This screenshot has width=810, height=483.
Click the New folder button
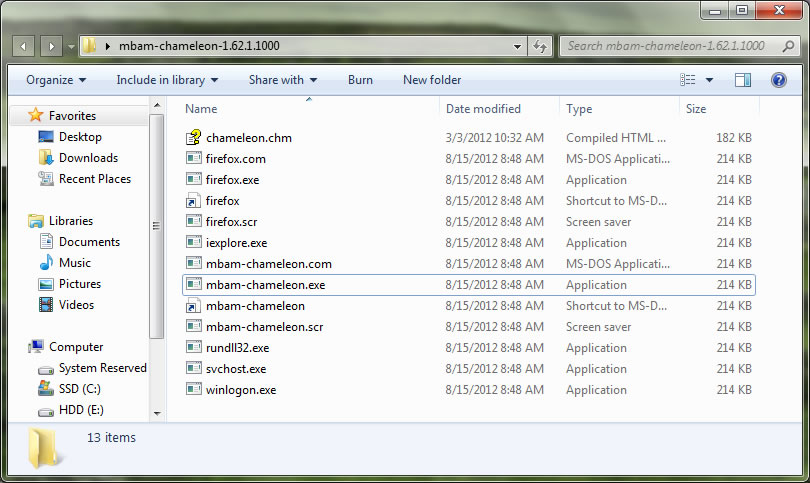click(x=432, y=80)
